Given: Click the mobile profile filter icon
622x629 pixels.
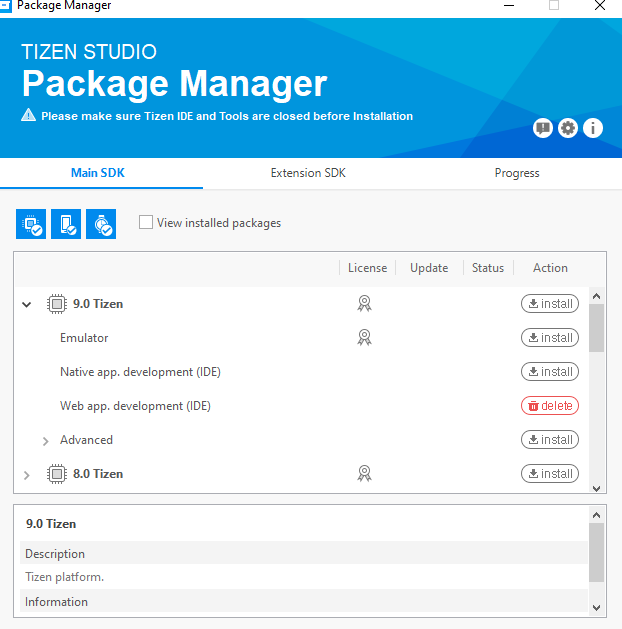Looking at the screenshot, I should pyautogui.click(x=66, y=224).
